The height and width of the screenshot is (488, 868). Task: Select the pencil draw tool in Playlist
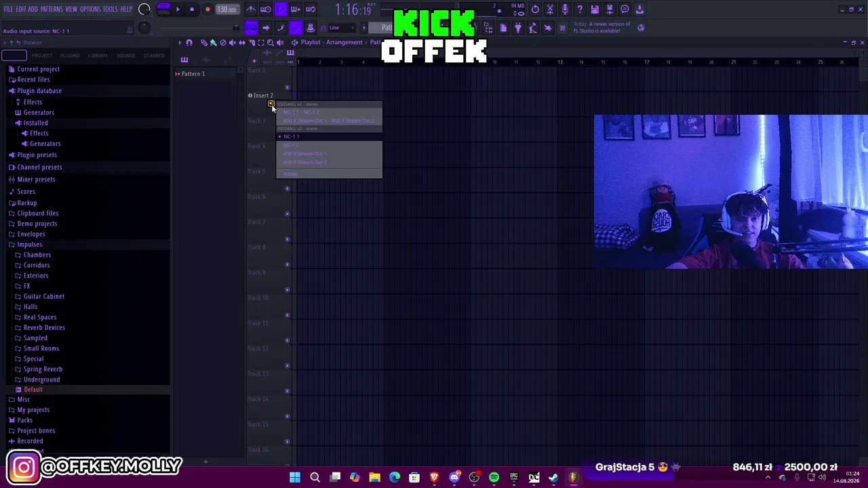click(204, 43)
